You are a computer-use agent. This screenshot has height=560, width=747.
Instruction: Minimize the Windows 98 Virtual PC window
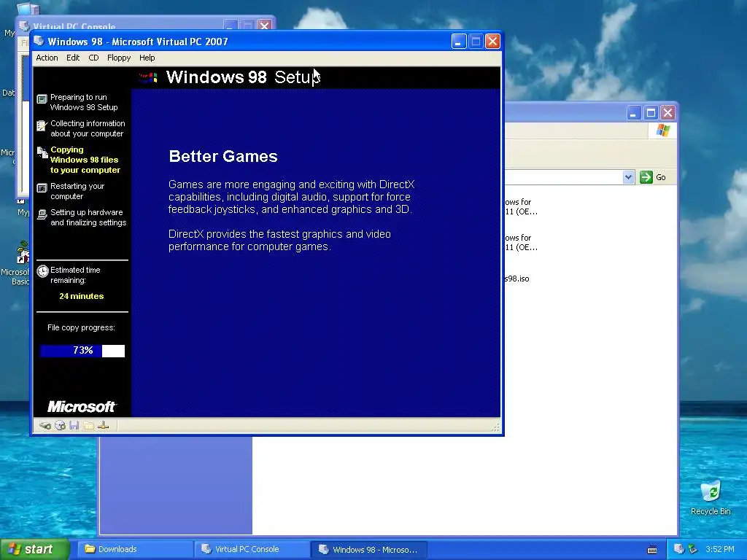pos(458,42)
